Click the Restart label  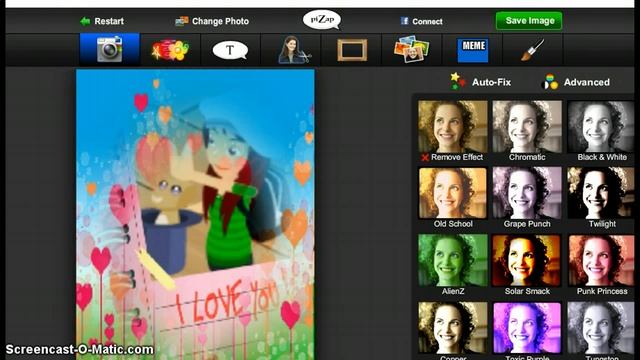click(109, 21)
